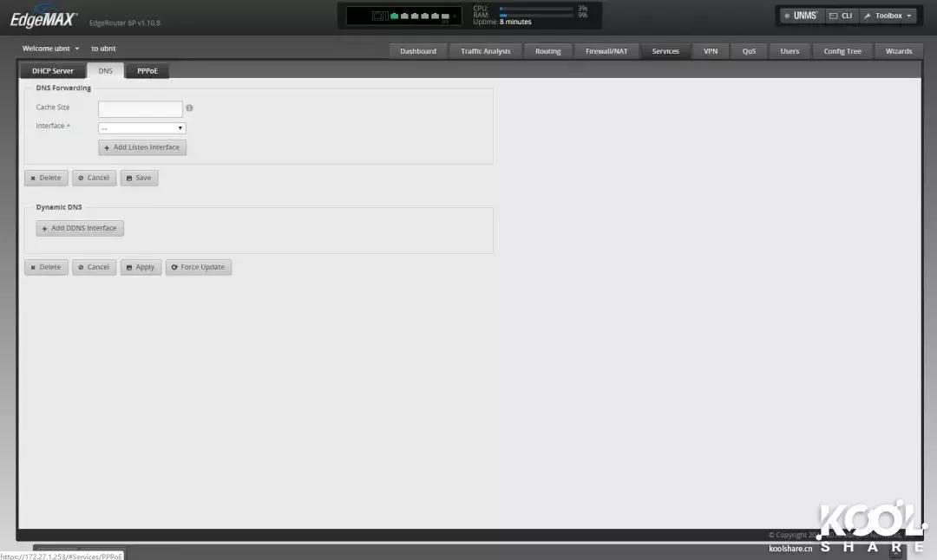
Task: Open the VPN tab
Action: (711, 51)
